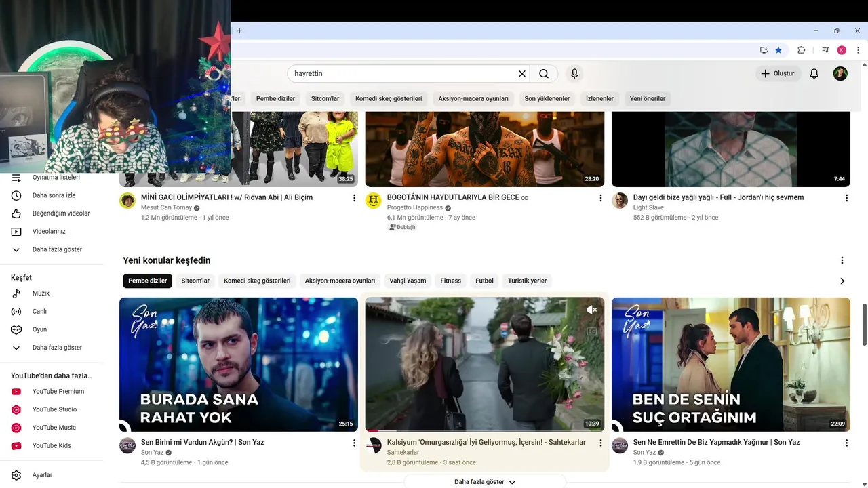
Task: Open Oynatma listeleri in sidebar
Action: pyautogui.click(x=54, y=178)
